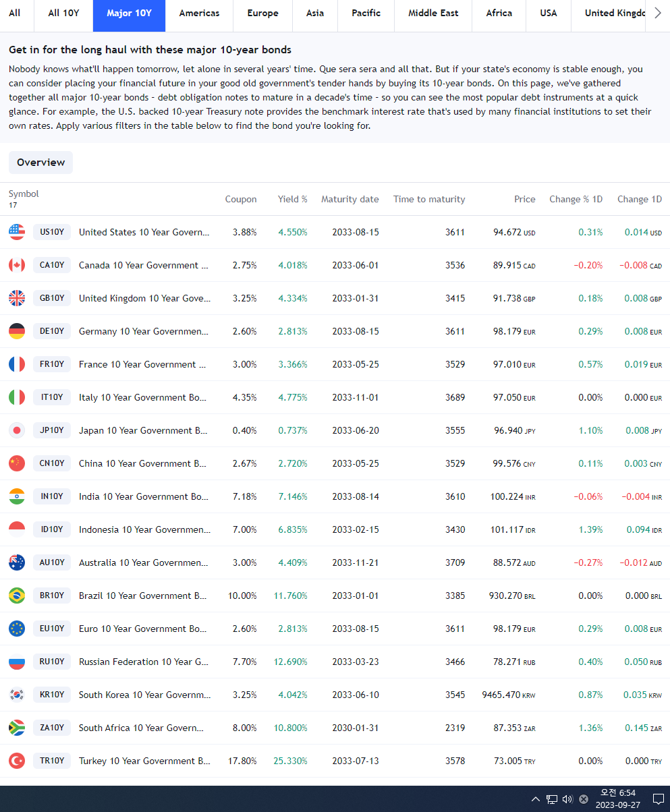Open US10Y symbol link
The image size is (670, 812).
coord(52,232)
